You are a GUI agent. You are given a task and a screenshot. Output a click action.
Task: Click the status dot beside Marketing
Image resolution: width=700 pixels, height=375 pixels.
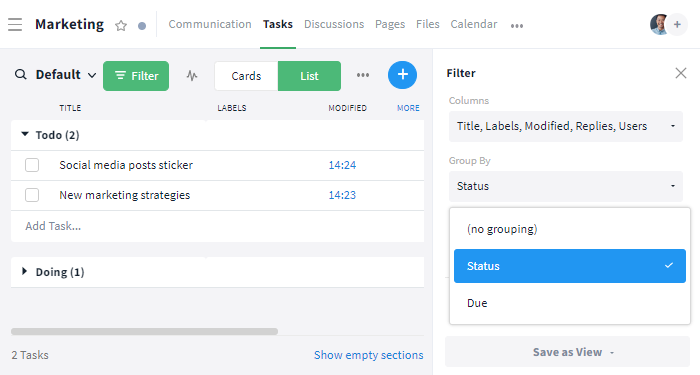click(142, 26)
